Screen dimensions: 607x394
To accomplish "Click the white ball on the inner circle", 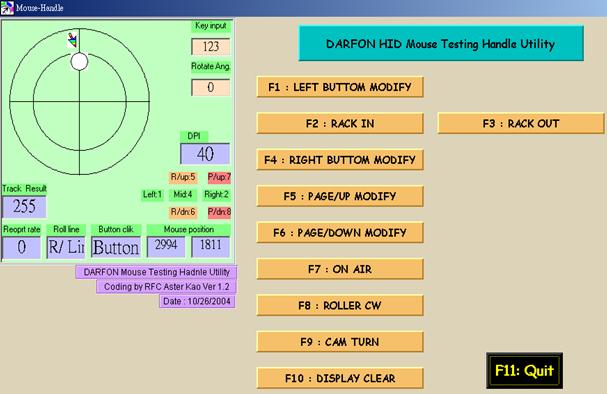I will coord(79,62).
